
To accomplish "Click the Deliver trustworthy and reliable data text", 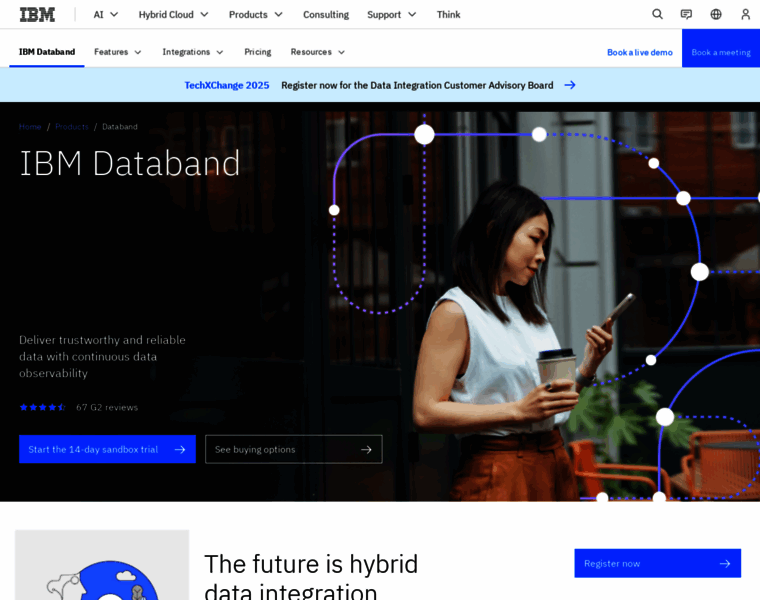I will pos(102,356).
